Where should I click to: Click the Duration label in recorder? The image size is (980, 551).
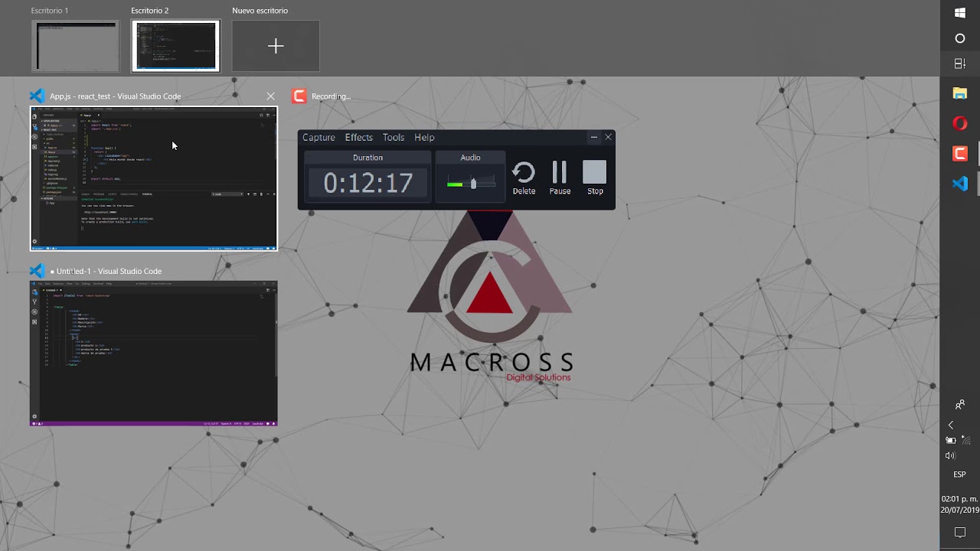(x=367, y=158)
